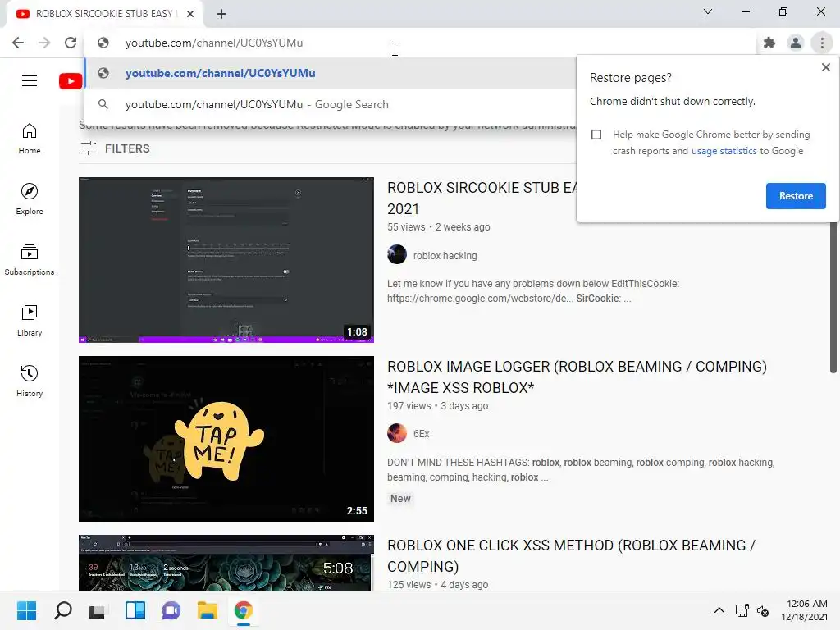Open Chrome three-dot menu
Screen dimensions: 840x630
click(x=822, y=43)
